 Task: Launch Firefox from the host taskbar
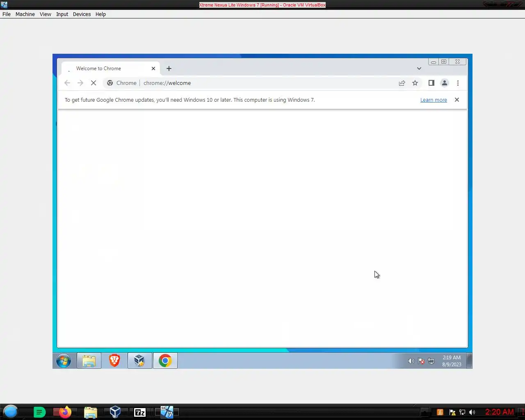pos(64,412)
